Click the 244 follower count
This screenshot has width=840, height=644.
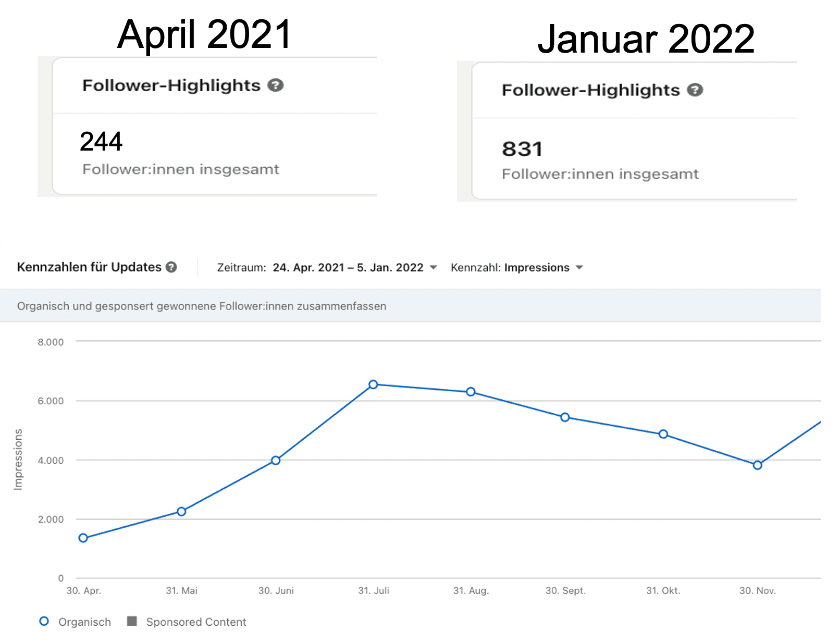tap(101, 142)
